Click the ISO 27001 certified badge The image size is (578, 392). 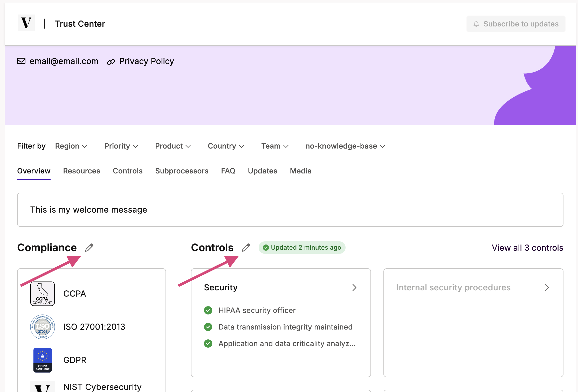click(x=43, y=327)
